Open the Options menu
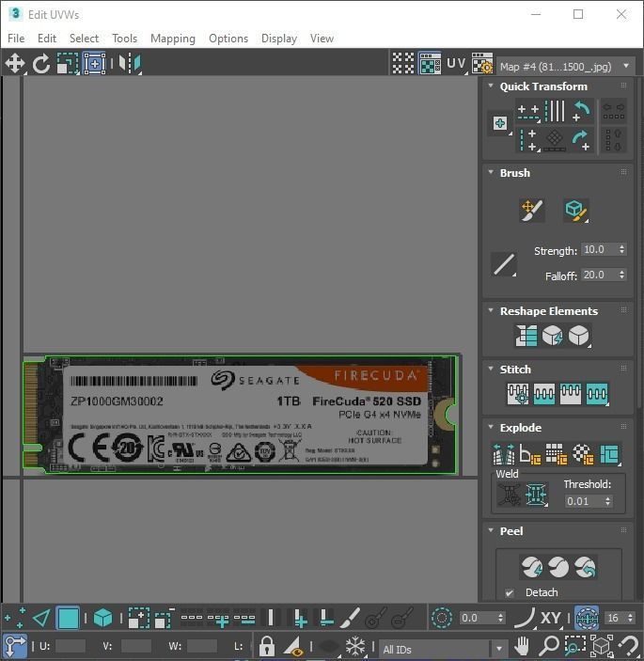 228,39
